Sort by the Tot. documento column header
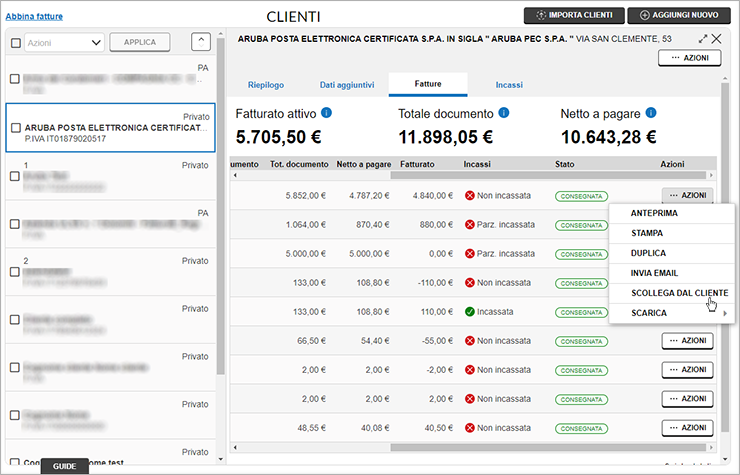The image size is (740, 475). (299, 164)
